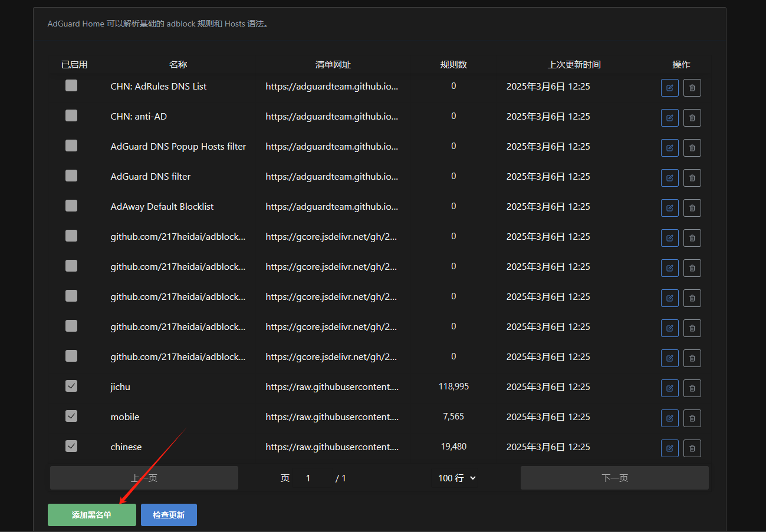Edit the AdAway Default Blocklist entry
This screenshot has height=532, width=766.
tap(669, 208)
